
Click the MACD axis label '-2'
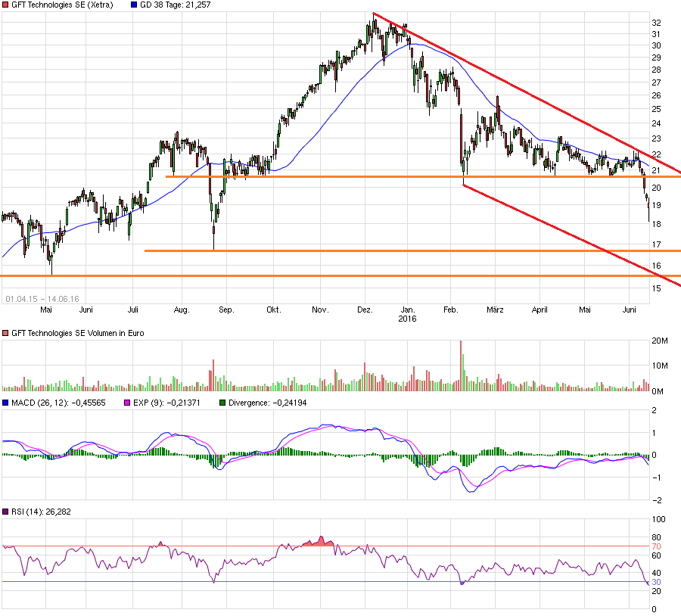tap(657, 500)
